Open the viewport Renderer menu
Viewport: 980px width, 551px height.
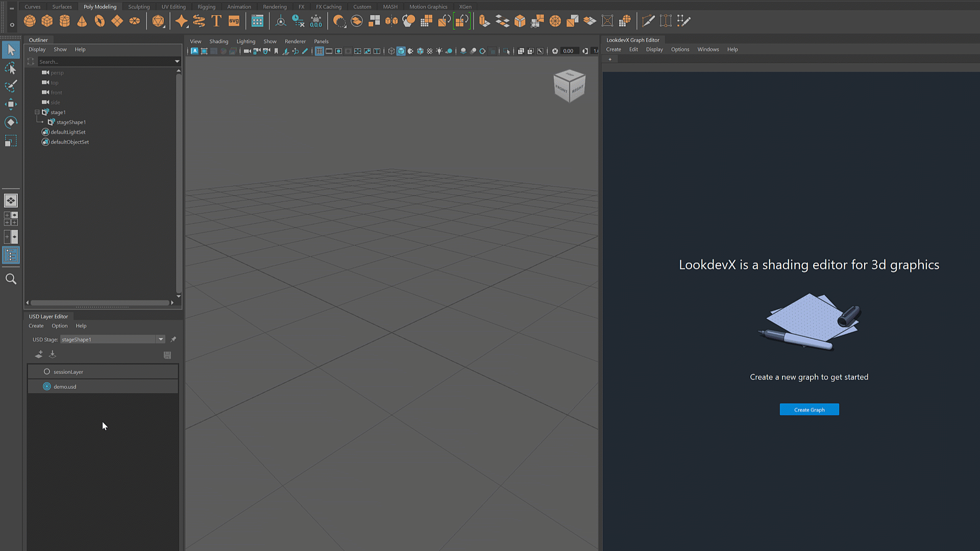[295, 41]
